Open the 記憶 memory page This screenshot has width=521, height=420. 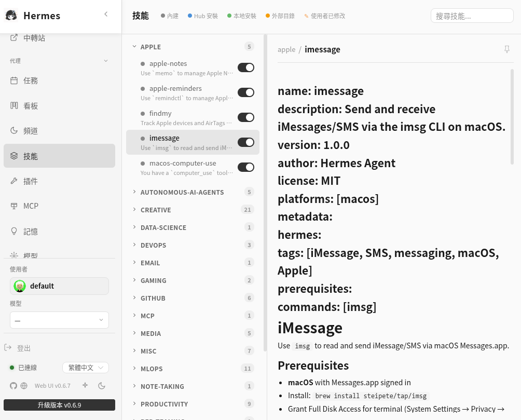(59, 232)
